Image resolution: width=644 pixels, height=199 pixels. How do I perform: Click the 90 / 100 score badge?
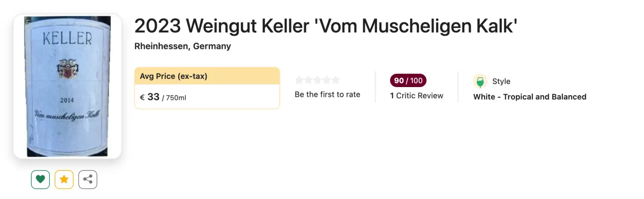(x=408, y=81)
